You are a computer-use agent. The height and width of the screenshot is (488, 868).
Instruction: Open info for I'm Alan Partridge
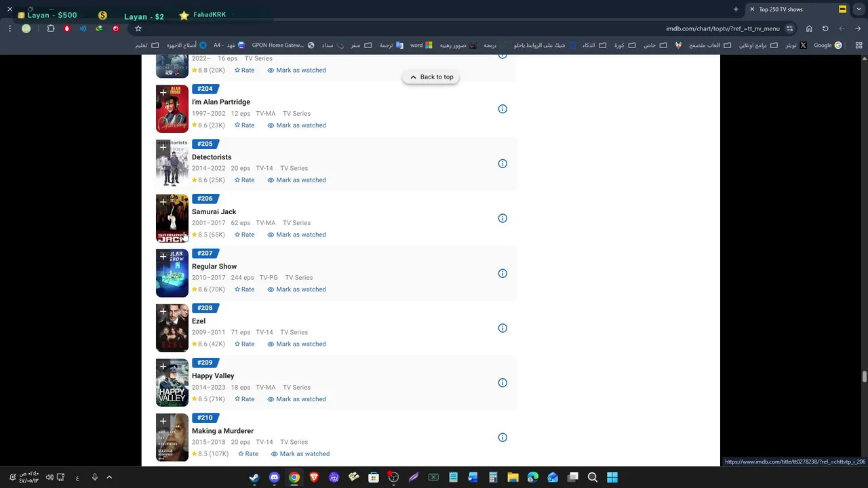click(x=502, y=109)
